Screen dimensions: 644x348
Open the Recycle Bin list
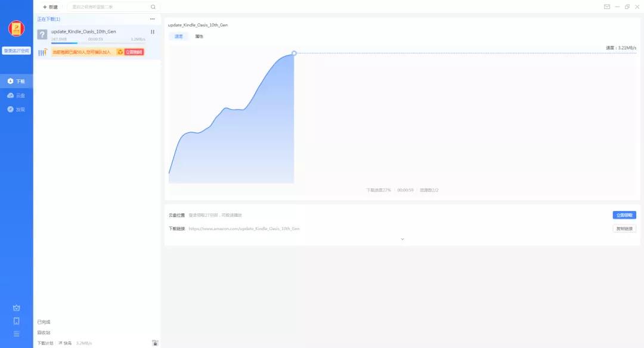(44, 333)
